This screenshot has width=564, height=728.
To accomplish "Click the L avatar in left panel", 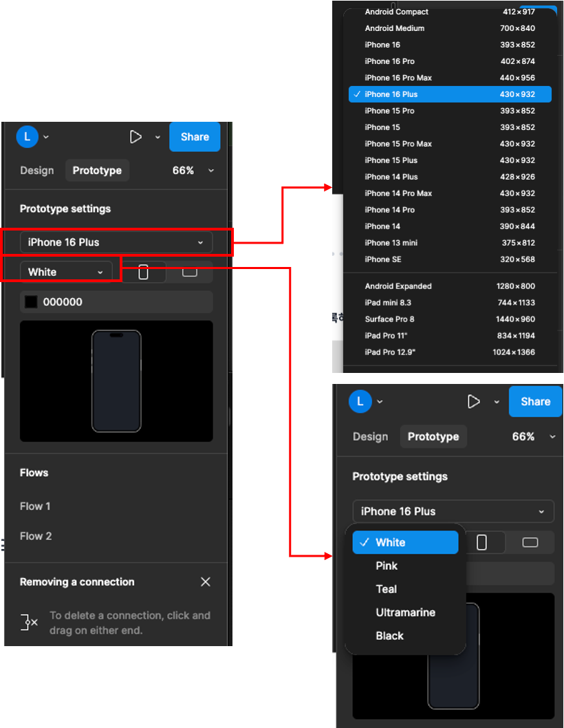I will click(27, 136).
